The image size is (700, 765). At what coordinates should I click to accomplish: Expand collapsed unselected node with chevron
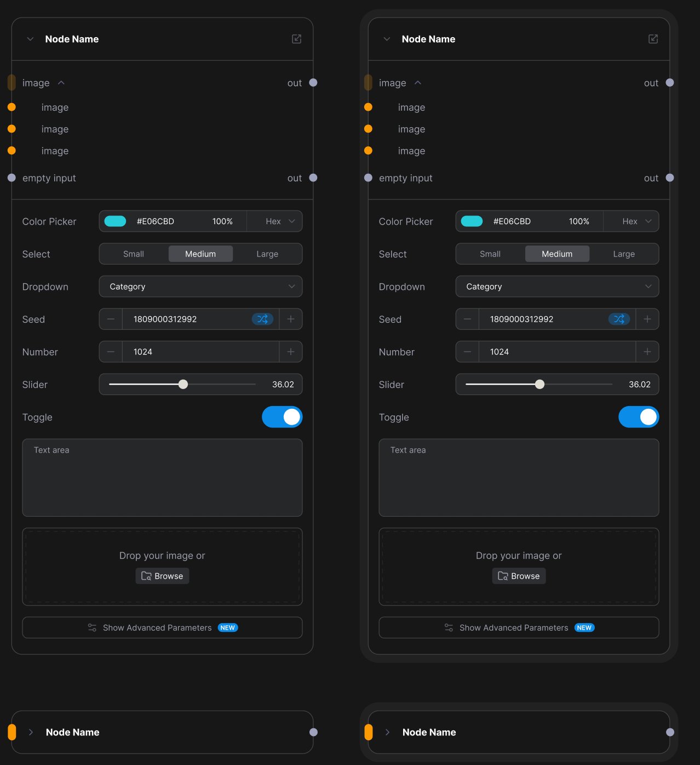coord(31,732)
